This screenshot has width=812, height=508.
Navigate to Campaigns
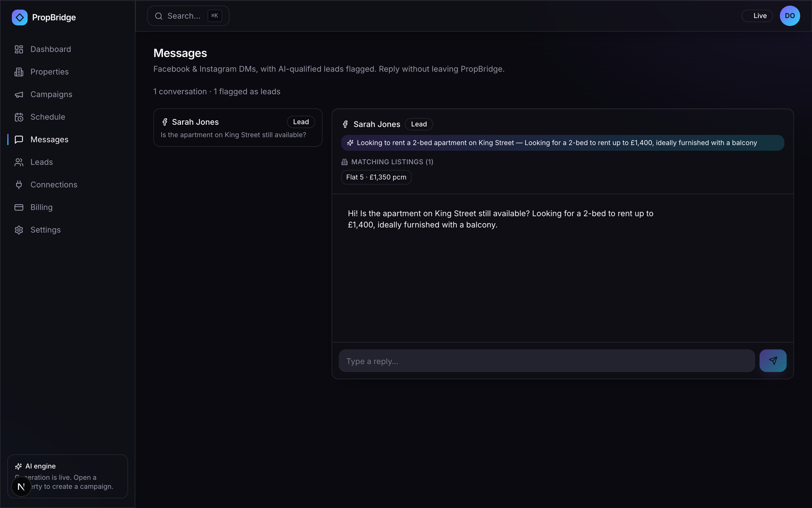pyautogui.click(x=67, y=95)
